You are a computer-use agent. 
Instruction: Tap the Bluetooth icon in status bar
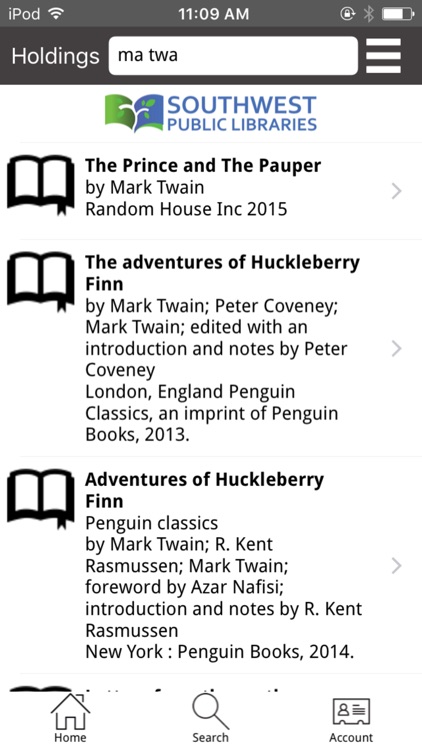coord(368,14)
